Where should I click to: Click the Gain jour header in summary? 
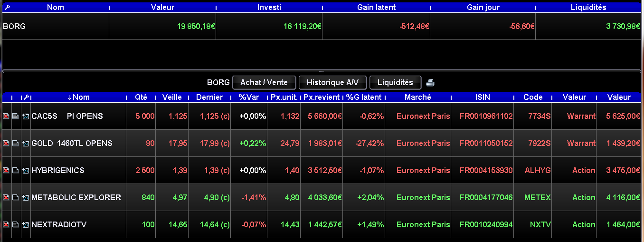pos(483,8)
